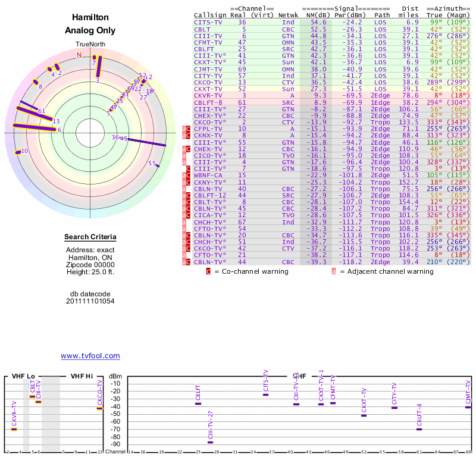Screen dimensions: 476x457
Task: Click the Hamilton Analog Only title
Action: [90, 24]
